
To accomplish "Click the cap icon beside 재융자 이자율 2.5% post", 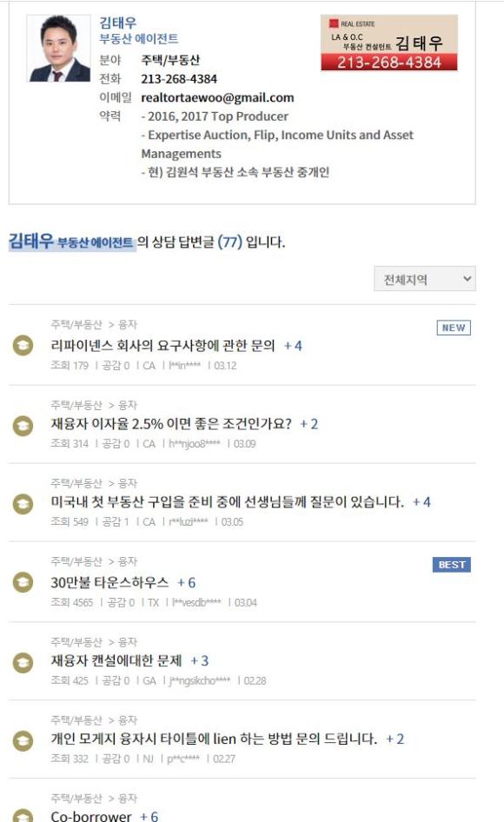I will pyautogui.click(x=23, y=426).
